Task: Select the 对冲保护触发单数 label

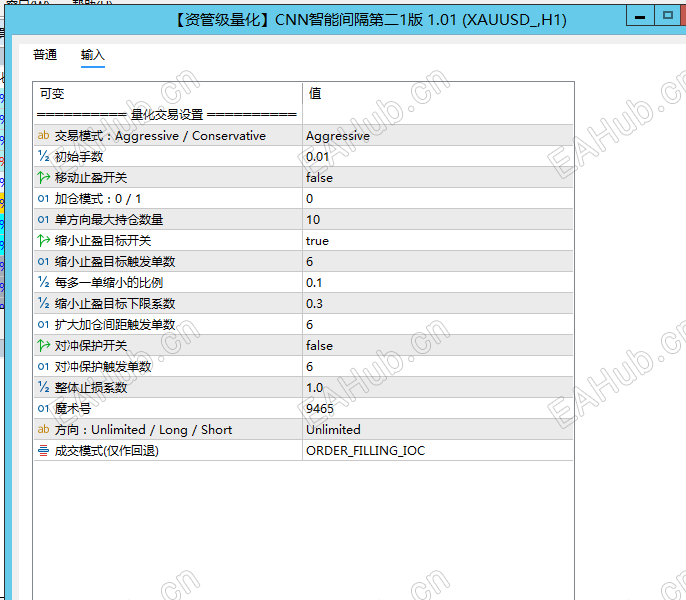Action: 103,367
